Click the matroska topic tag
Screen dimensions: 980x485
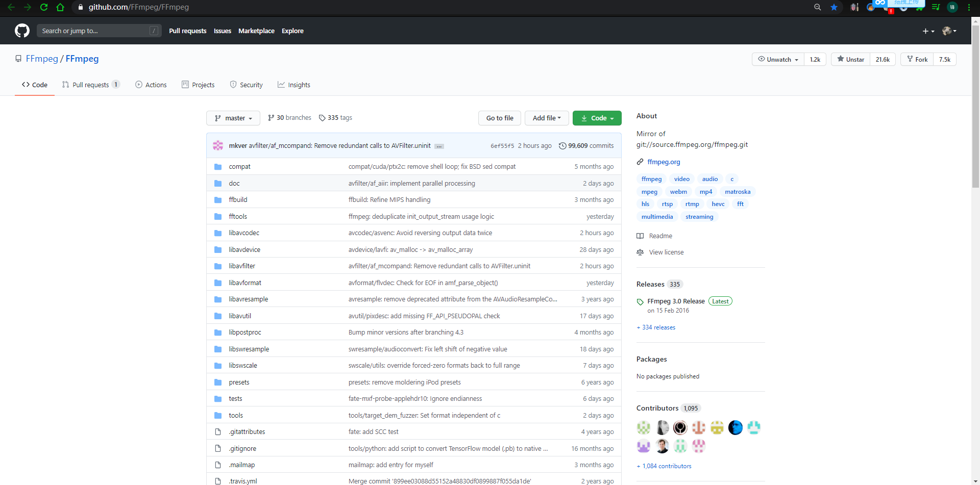click(x=738, y=192)
